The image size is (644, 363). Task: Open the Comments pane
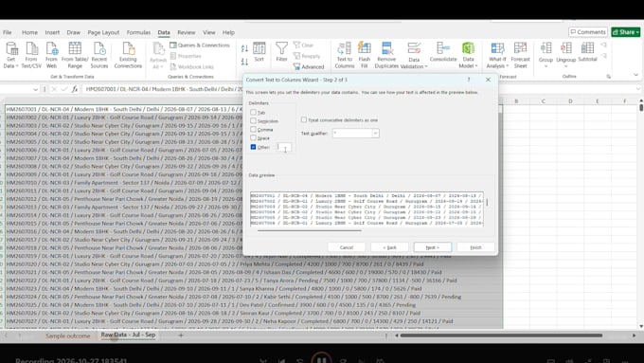588,32
